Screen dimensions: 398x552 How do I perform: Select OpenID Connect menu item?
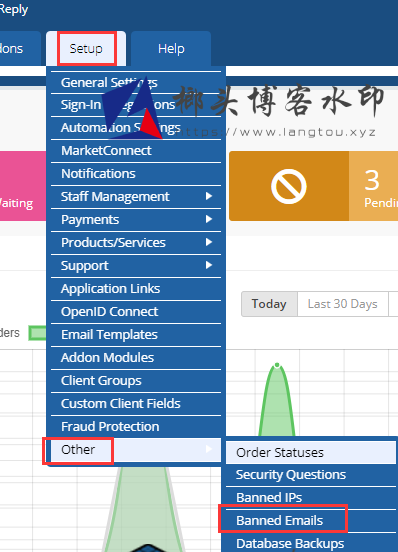coord(136,312)
